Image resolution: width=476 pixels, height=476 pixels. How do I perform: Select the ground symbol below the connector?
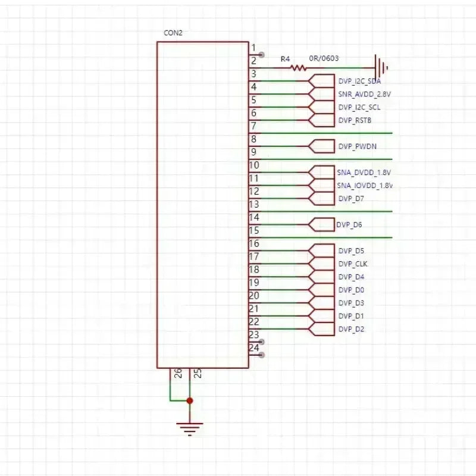click(189, 428)
